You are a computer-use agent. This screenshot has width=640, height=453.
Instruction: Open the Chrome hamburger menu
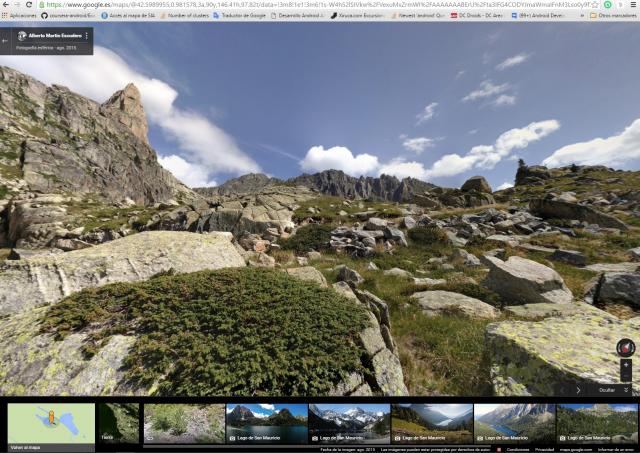[x=633, y=4]
